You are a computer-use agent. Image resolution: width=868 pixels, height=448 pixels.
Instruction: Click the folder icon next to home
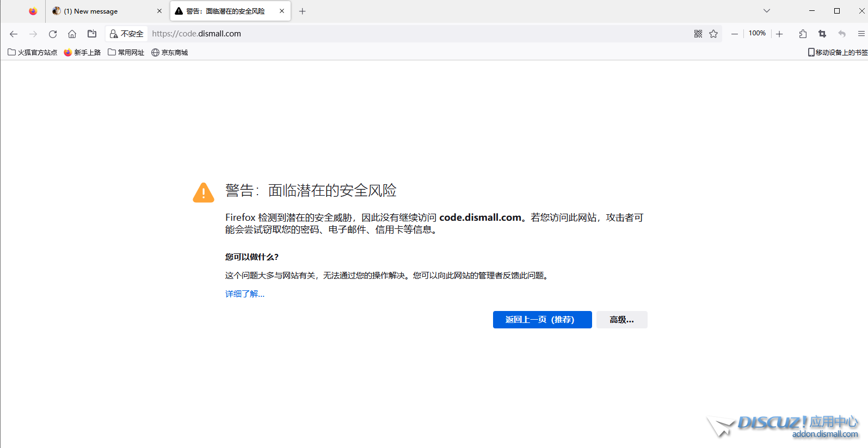tap(92, 34)
